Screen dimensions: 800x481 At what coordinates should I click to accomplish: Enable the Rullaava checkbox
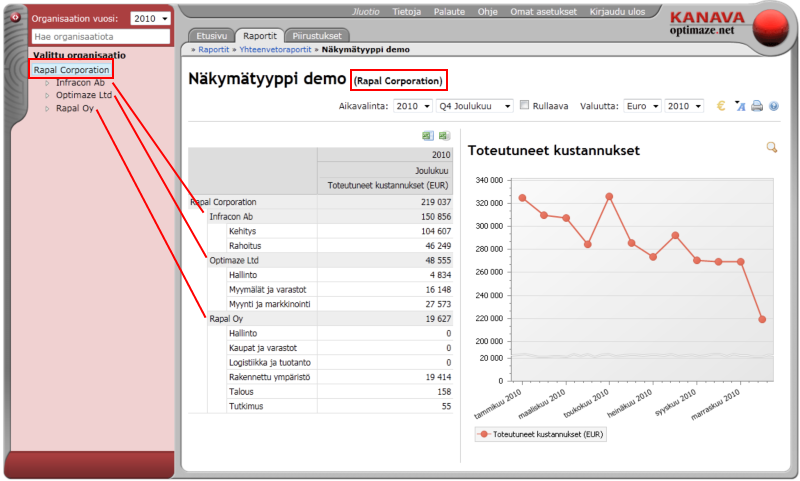(x=524, y=106)
